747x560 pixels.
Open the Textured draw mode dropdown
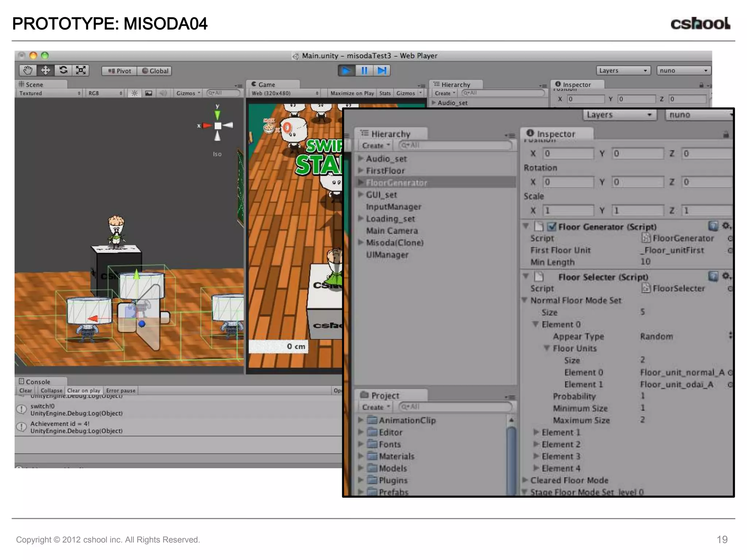(49, 93)
